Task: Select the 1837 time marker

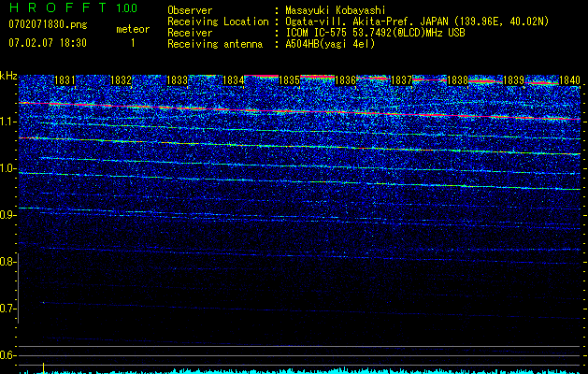Action: [x=402, y=81]
